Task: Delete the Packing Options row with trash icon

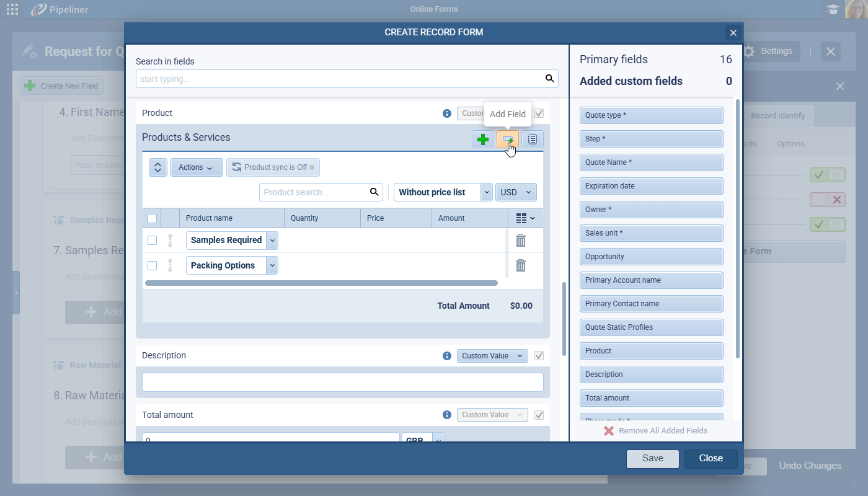Action: (521, 265)
